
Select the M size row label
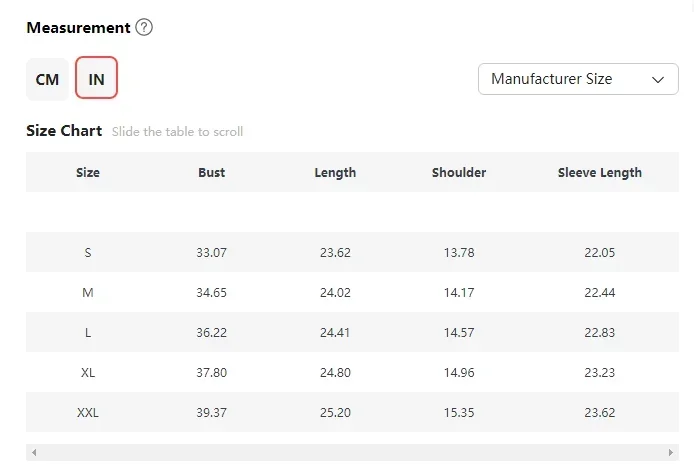(88, 293)
